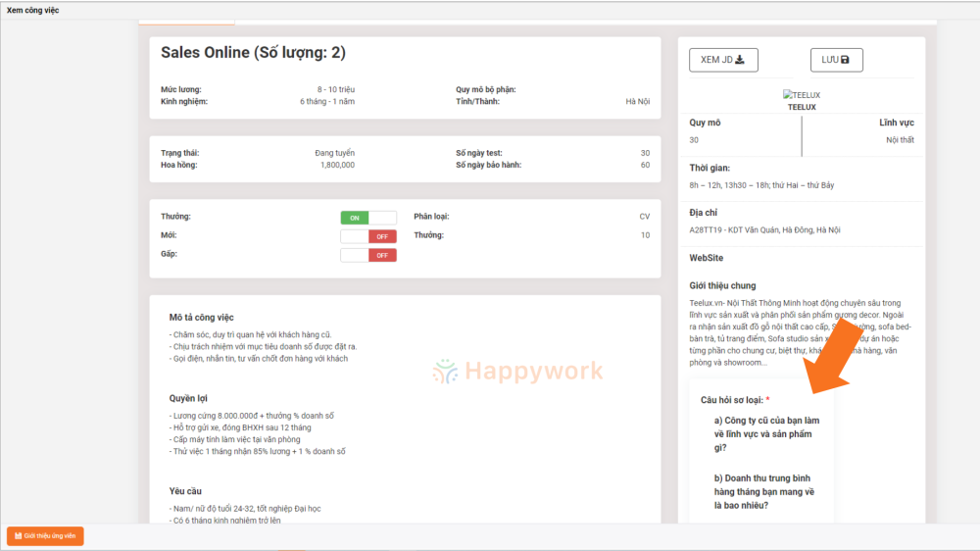Click the Mô tả công việc heading
Image resolution: width=980 pixels, height=551 pixels.
[201, 317]
